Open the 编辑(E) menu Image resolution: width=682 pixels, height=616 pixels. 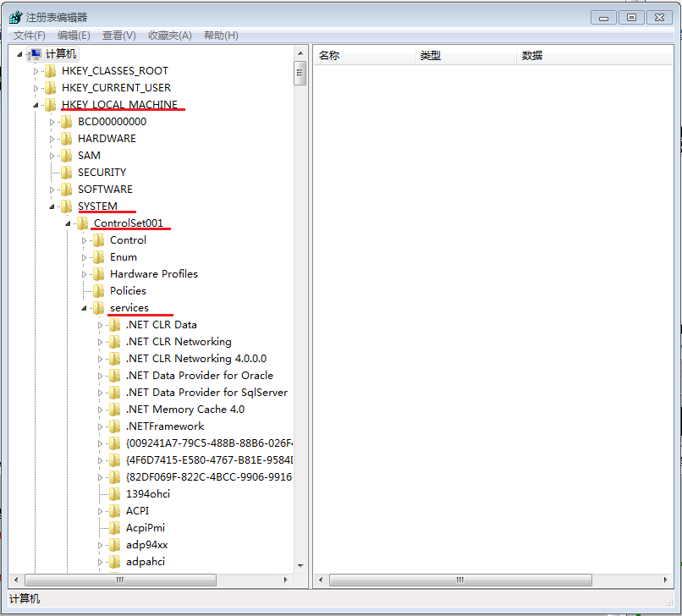pyautogui.click(x=74, y=36)
